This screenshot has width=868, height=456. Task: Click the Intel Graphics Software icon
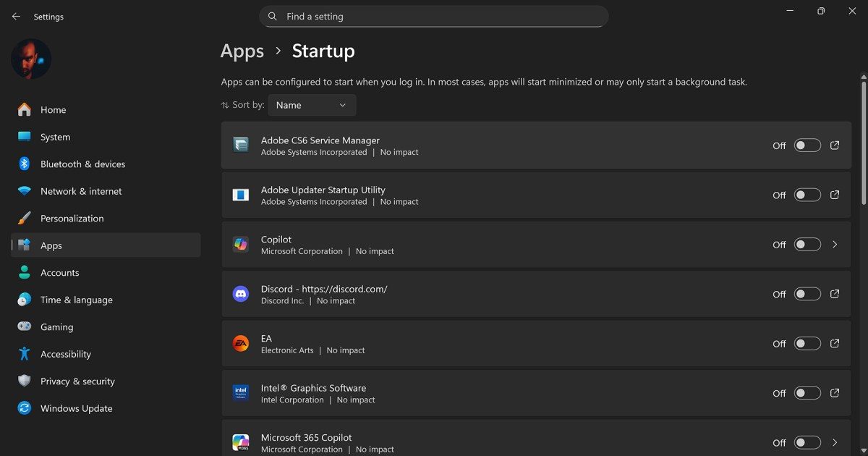[x=241, y=393]
